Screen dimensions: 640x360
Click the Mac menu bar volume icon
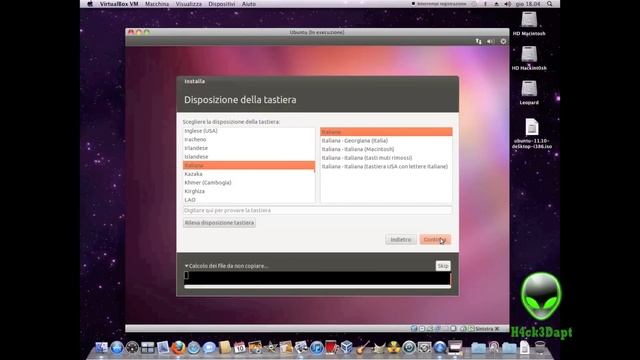tap(508, 4)
